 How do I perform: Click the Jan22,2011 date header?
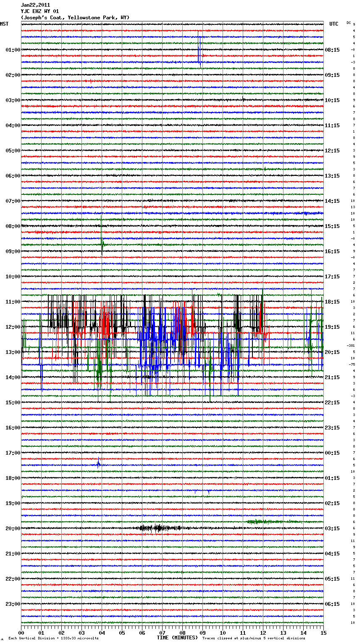pos(35,5)
